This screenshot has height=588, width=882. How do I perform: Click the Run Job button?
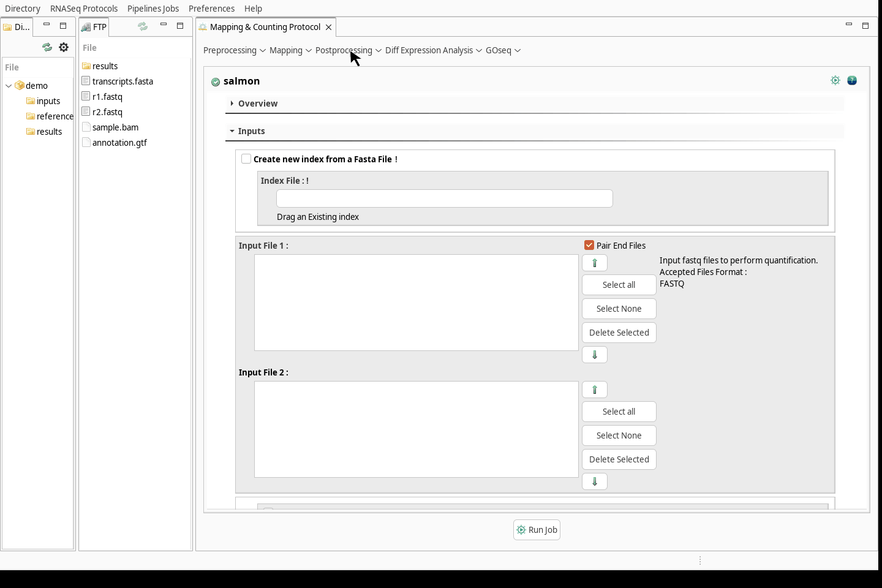[x=537, y=530]
